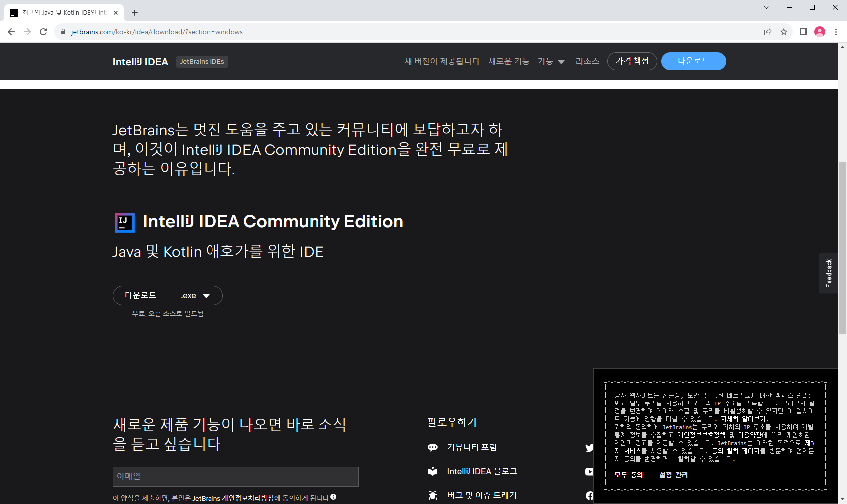Open the 커뮤니티 포럼 link
Viewport: 847px width, 504px height.
(x=472, y=447)
